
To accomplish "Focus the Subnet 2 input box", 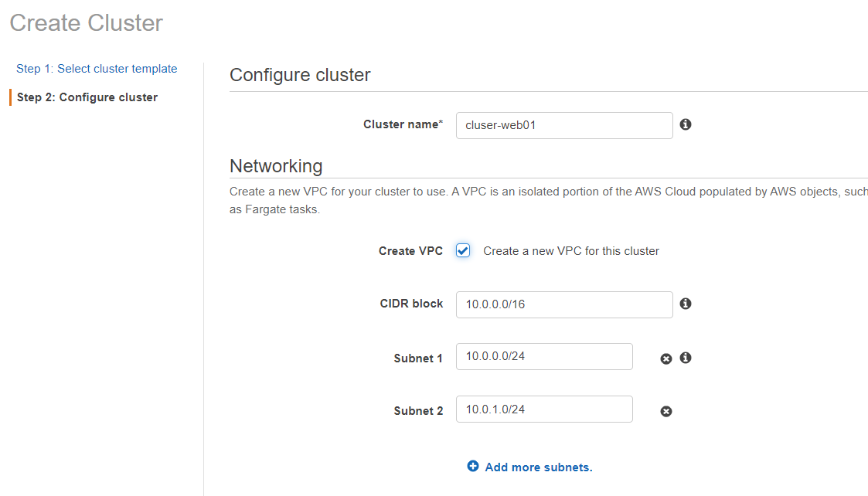I will click(544, 409).
